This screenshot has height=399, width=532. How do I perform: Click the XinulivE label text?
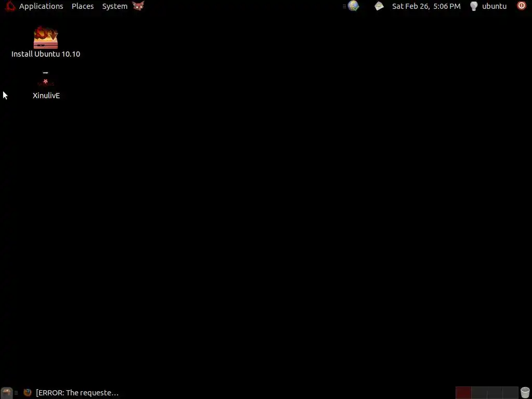coord(46,96)
